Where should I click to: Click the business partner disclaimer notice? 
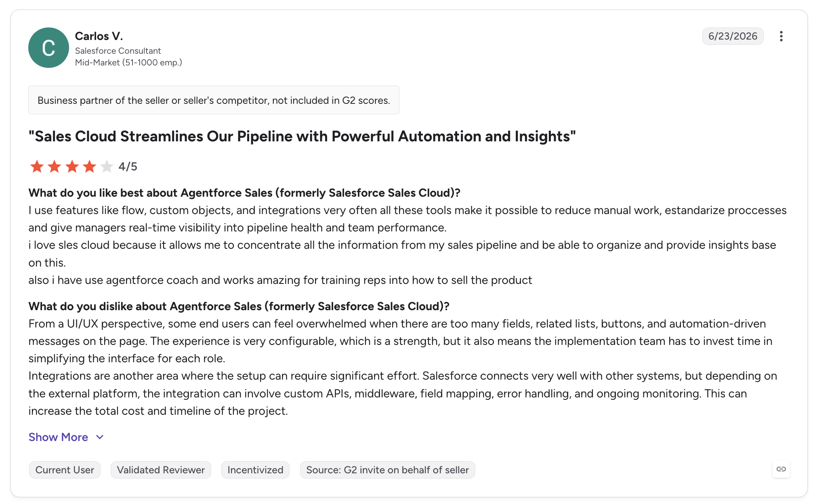[214, 100]
